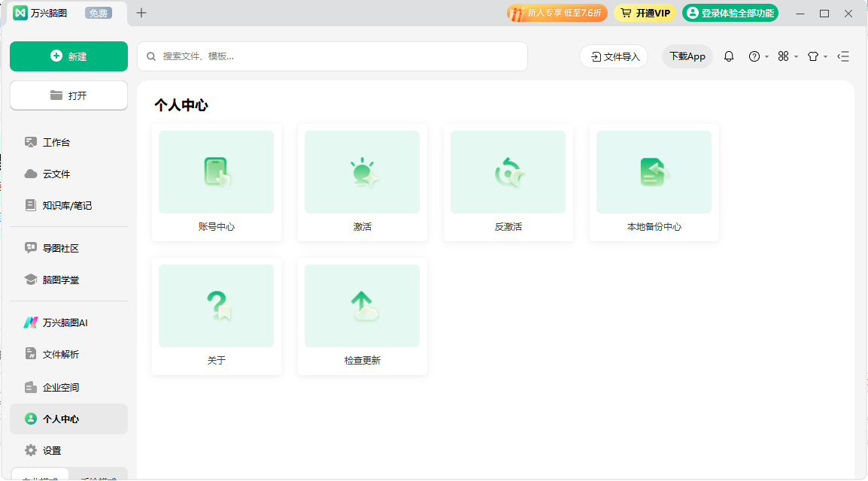The height and width of the screenshot is (481, 868).
Task: Open the 知识库/笔记 sidebar item
Action: click(68, 205)
